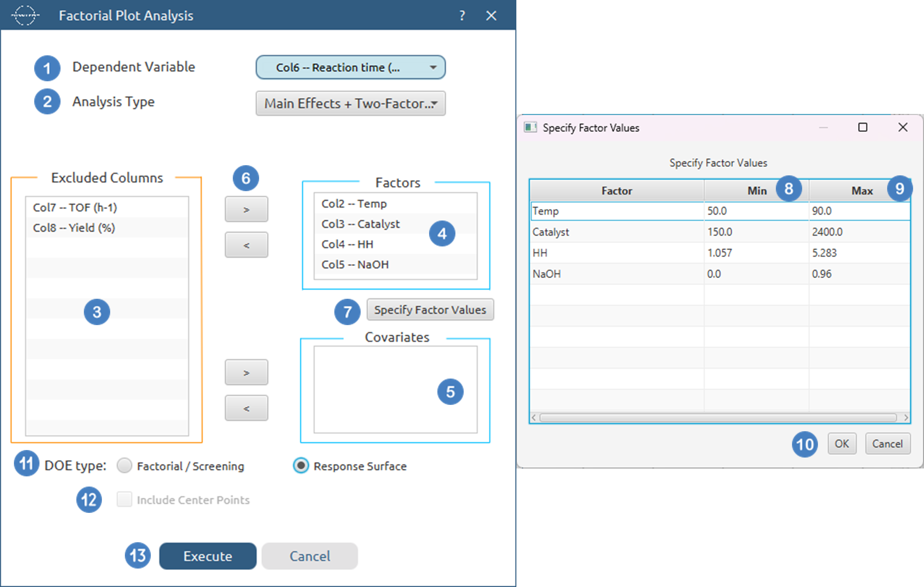
Task: Select the Factorial / Screening radio button
Action: 124,466
